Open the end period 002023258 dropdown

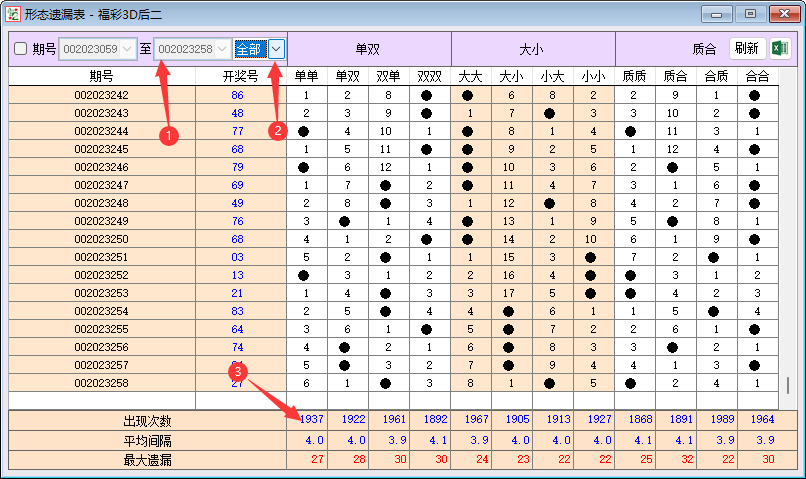(221, 49)
